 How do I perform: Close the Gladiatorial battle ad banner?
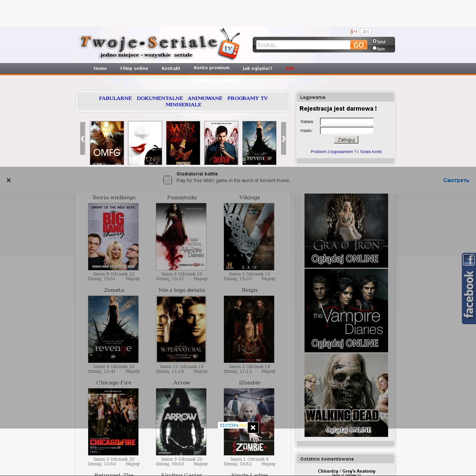coord(9,180)
